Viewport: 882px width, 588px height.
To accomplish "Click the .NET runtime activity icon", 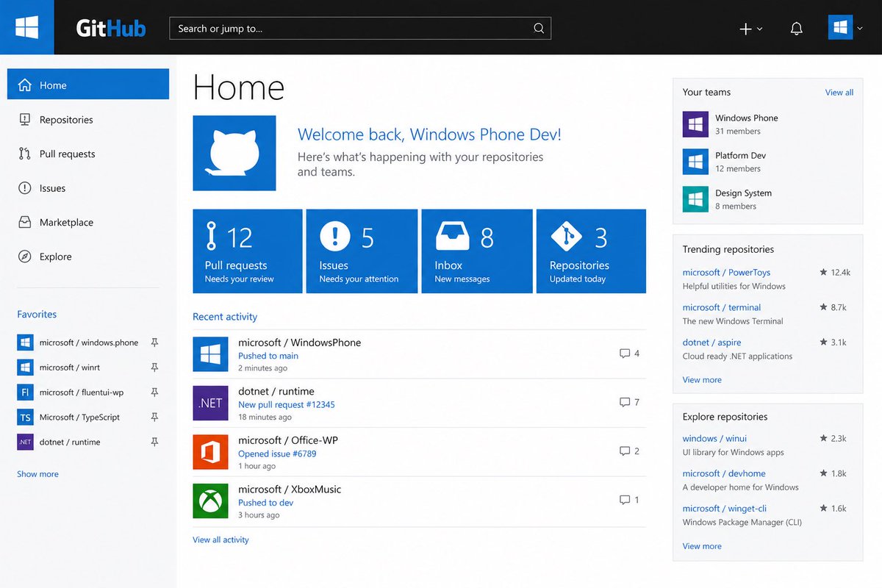I will (x=211, y=403).
